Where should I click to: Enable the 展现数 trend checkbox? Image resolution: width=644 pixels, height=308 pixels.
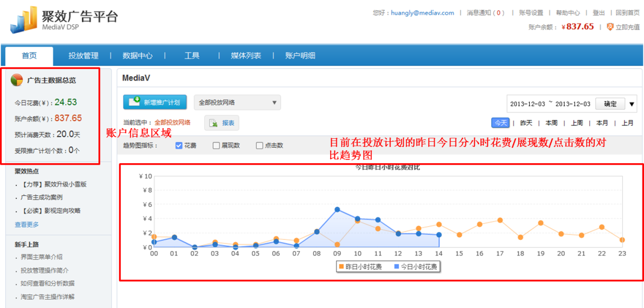pyautogui.click(x=216, y=145)
